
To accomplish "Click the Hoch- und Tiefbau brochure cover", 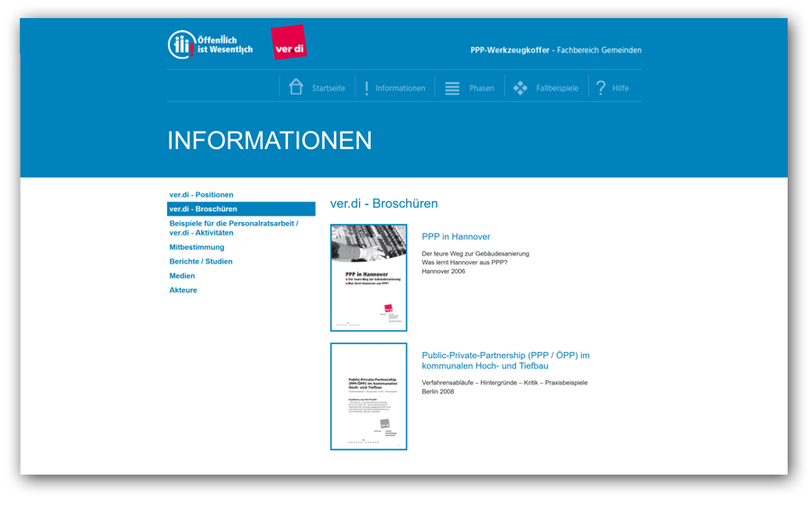I will [x=369, y=396].
